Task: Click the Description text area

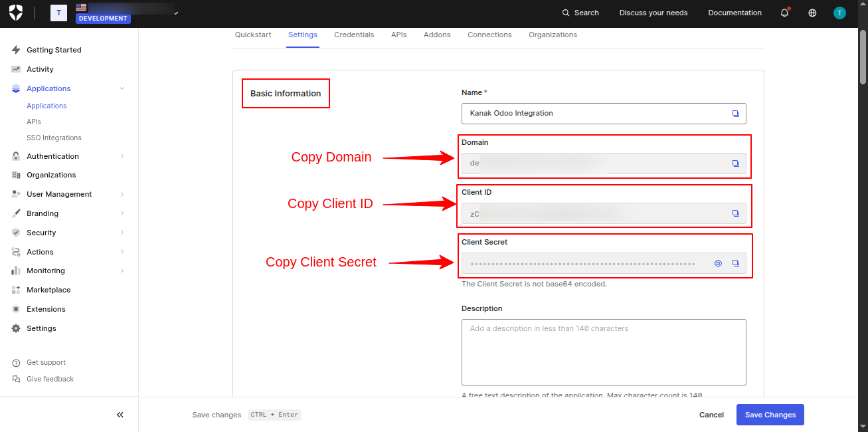Action: (x=604, y=352)
